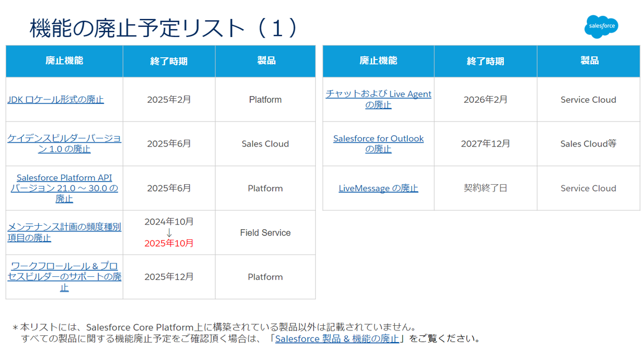The height and width of the screenshot is (346, 644).
Task: Select Platform in Platform API row
Action: (265, 188)
